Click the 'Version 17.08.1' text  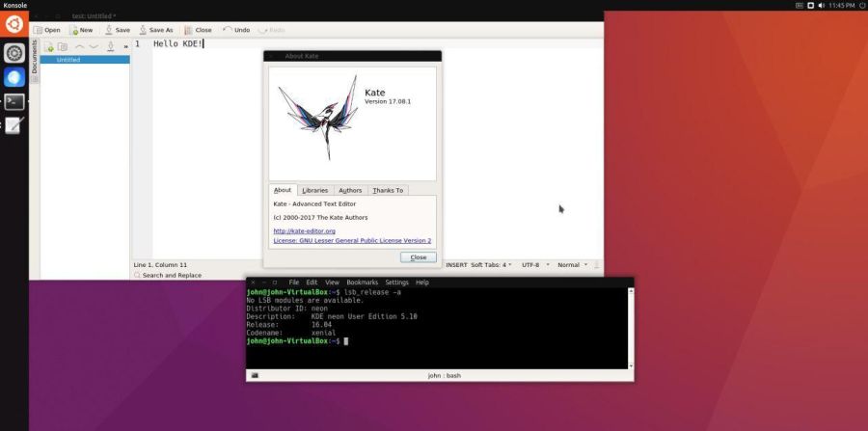pyautogui.click(x=388, y=102)
